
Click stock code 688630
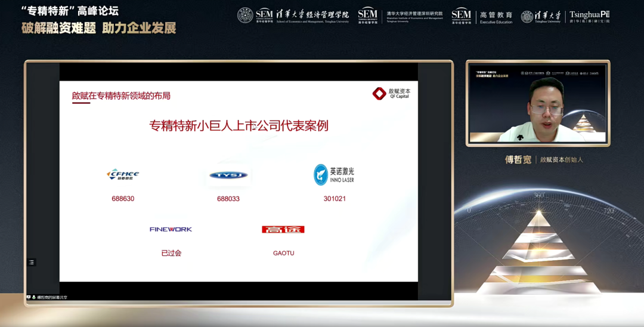point(123,199)
